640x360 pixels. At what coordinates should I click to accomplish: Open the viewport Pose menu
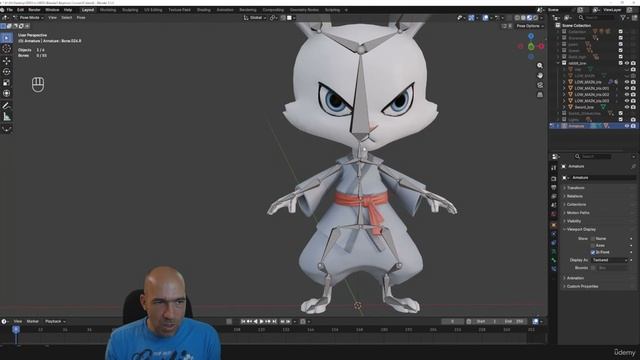[x=81, y=18]
